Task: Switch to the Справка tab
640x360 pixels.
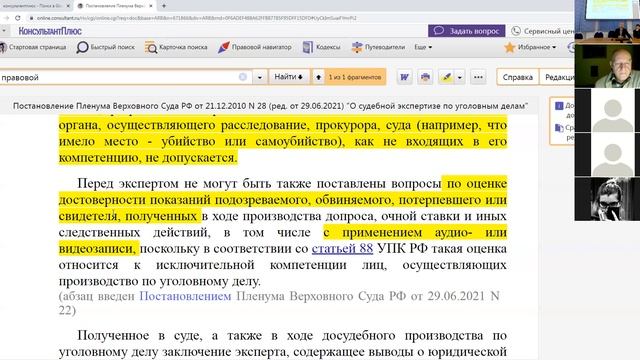Action: pyautogui.click(x=518, y=77)
